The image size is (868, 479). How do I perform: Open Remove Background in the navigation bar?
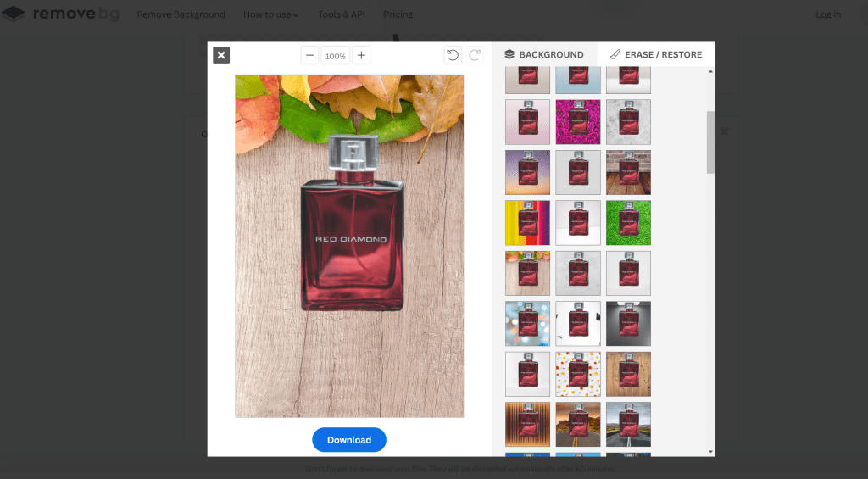pyautogui.click(x=181, y=14)
